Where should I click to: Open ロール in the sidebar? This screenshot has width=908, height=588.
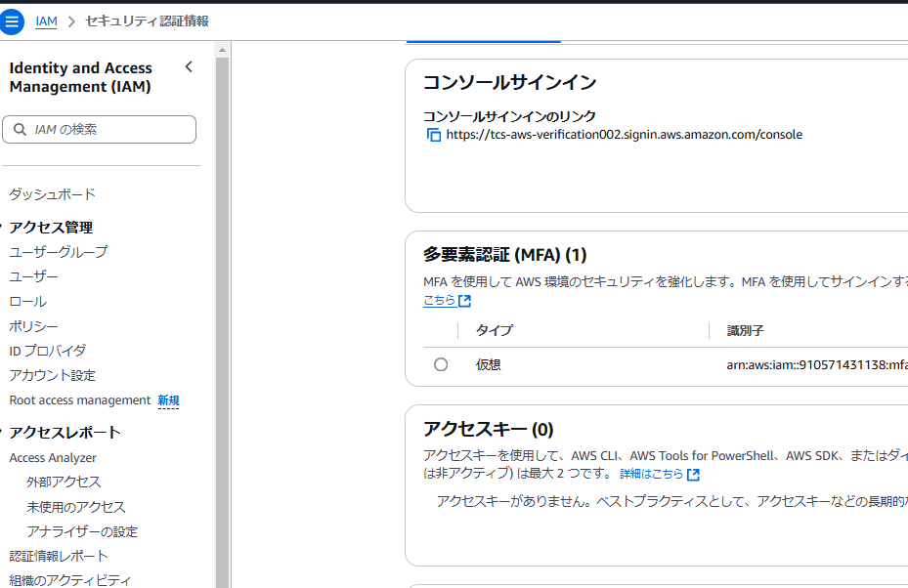pos(27,302)
